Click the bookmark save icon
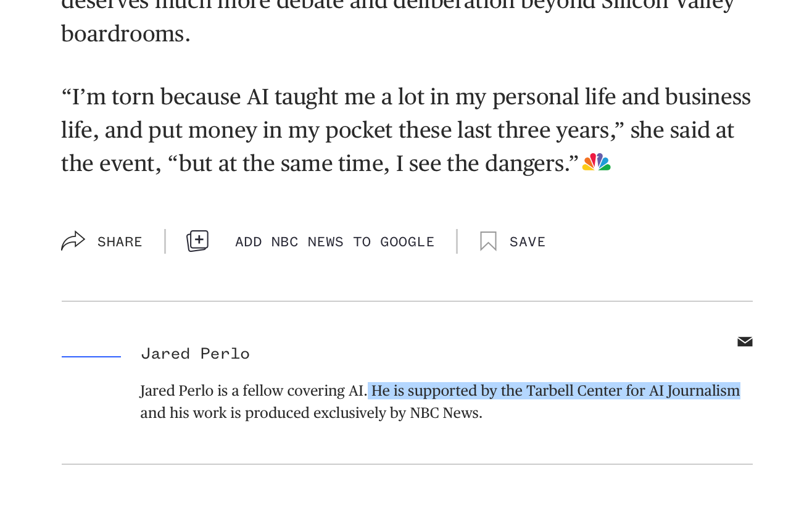Screen dimensions: 812x521 click(488, 241)
